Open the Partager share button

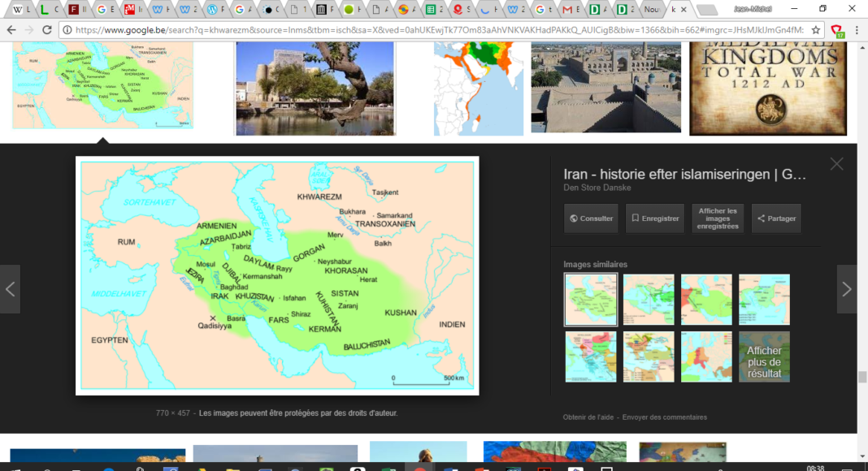point(776,218)
